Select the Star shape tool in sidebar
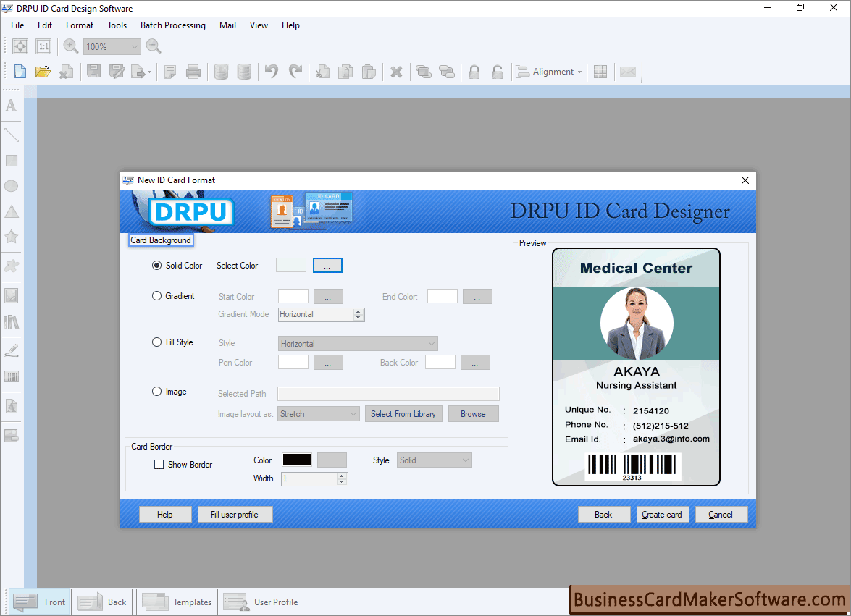 pos(12,237)
